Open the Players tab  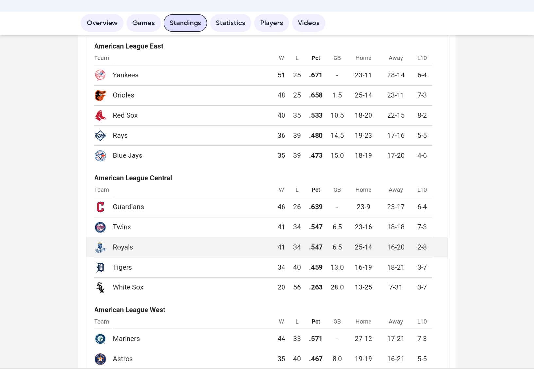[271, 23]
